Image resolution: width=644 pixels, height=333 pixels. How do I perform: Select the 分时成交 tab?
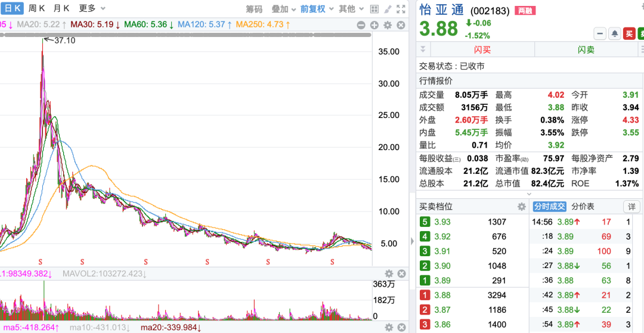coord(550,206)
